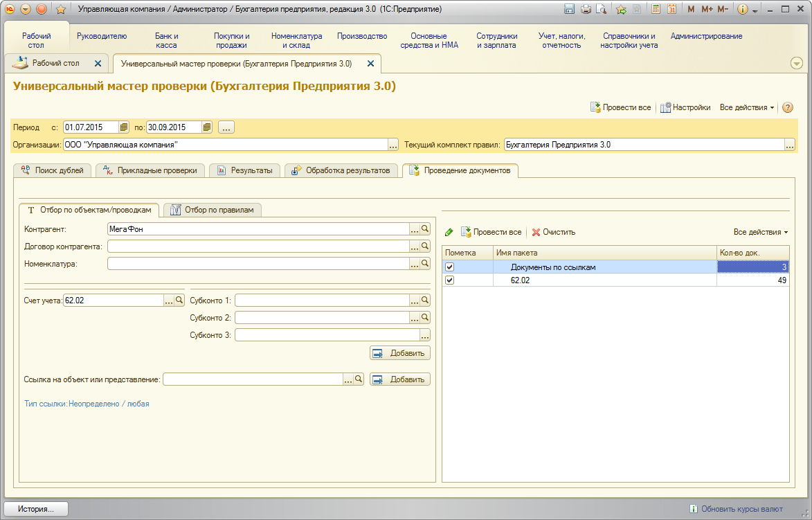Click into the Номенклатура input field
The width and height of the screenshot is (812, 520).
[x=258, y=264]
